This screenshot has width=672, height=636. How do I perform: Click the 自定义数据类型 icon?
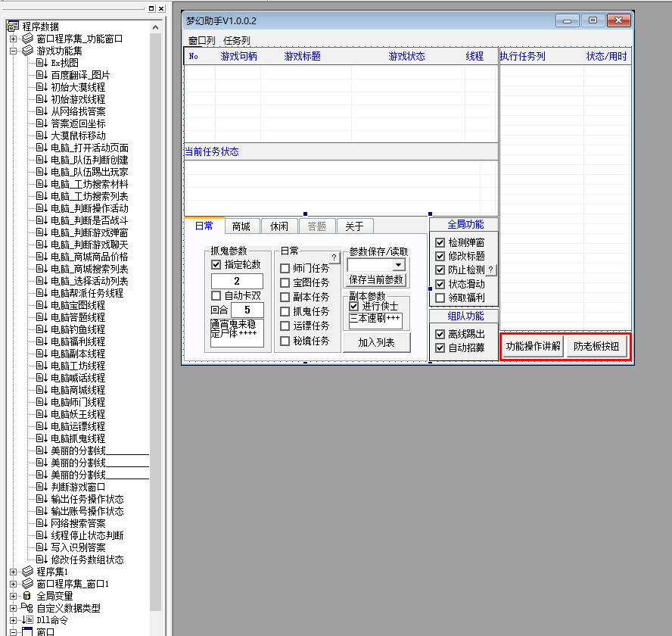tap(27, 608)
